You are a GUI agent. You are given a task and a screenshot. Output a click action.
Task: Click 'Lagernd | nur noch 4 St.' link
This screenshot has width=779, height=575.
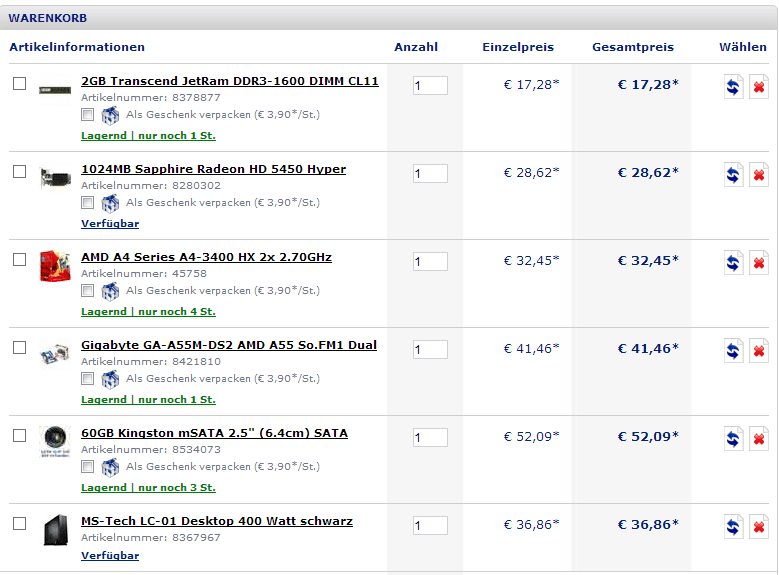pyautogui.click(x=148, y=312)
